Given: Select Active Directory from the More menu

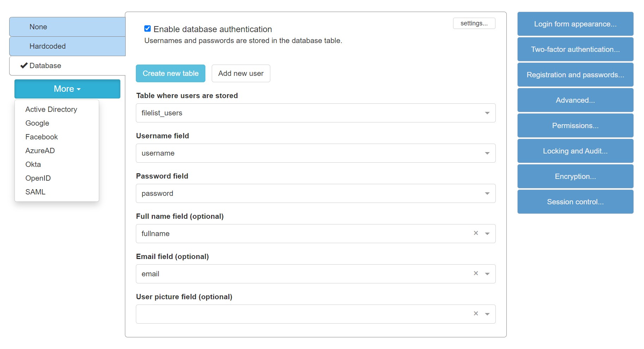Looking at the screenshot, I should (x=52, y=109).
